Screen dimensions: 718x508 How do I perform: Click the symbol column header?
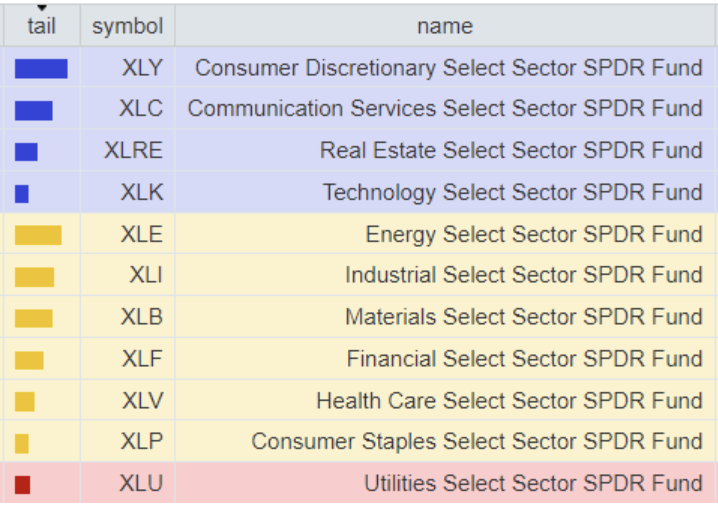pyautogui.click(x=127, y=26)
